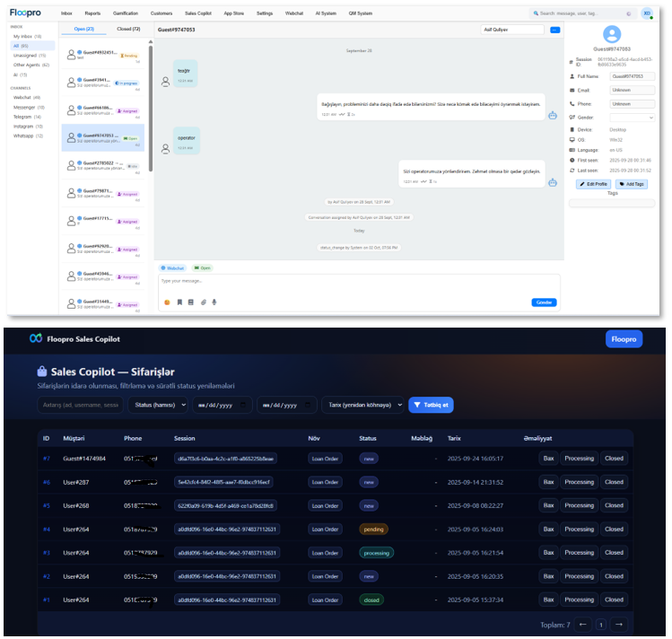Open order ID #7 link
This screenshot has height=639, width=672.
pyautogui.click(x=47, y=459)
